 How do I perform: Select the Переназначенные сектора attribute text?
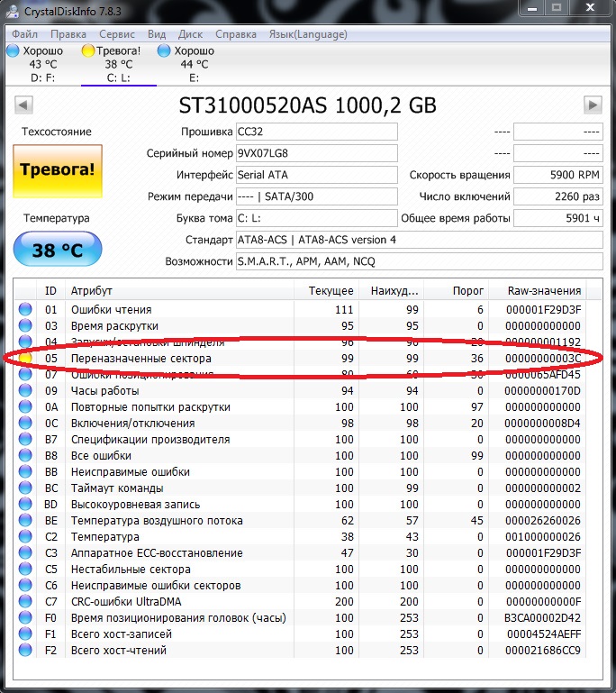pos(141,359)
